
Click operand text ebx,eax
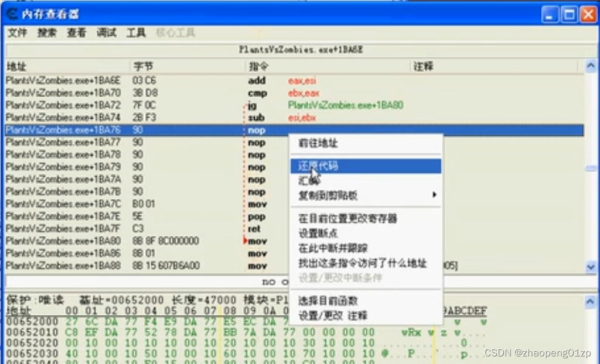click(304, 93)
